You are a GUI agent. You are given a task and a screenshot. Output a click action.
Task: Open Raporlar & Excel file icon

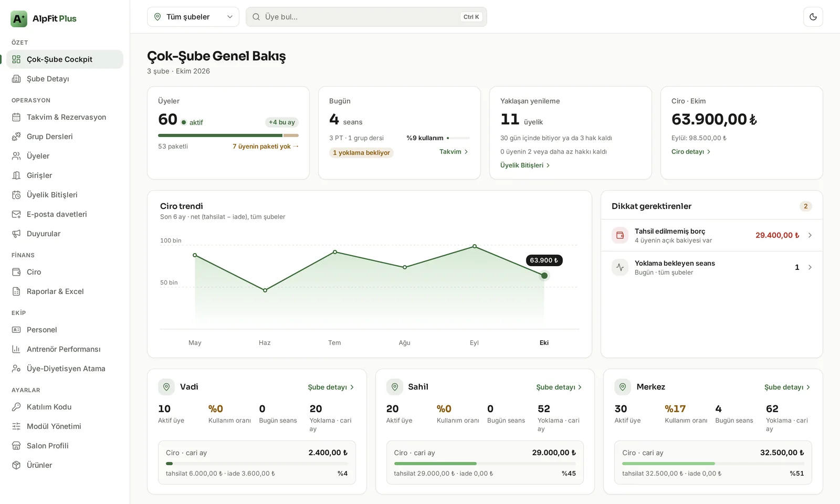click(16, 291)
